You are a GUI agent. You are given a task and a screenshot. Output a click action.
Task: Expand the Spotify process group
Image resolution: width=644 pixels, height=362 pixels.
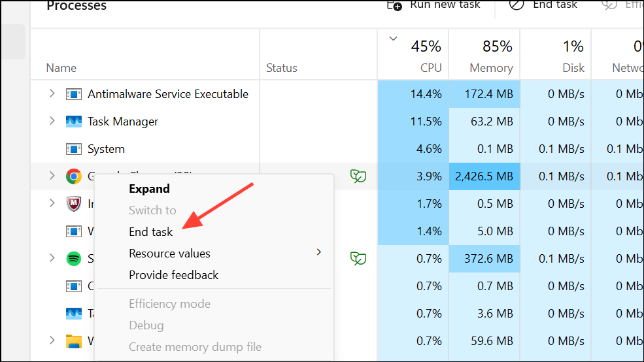pyautogui.click(x=52, y=259)
